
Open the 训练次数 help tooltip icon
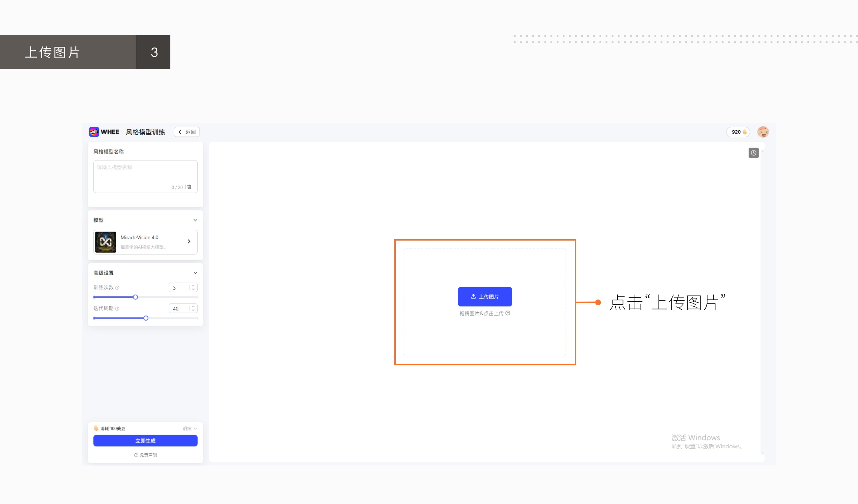point(118,287)
